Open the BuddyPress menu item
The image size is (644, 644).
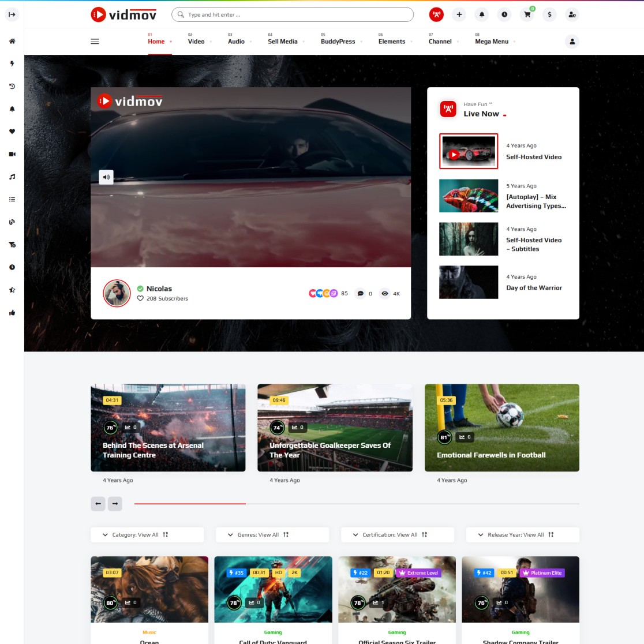[x=338, y=42]
